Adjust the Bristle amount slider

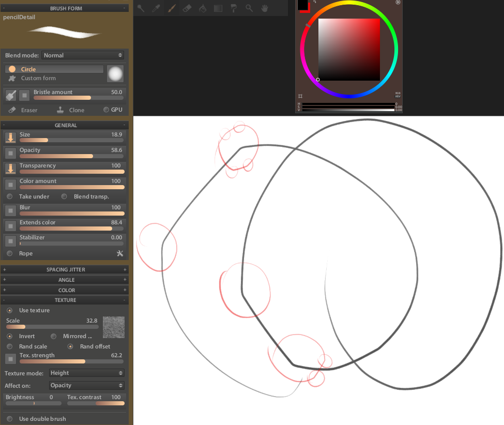click(78, 98)
